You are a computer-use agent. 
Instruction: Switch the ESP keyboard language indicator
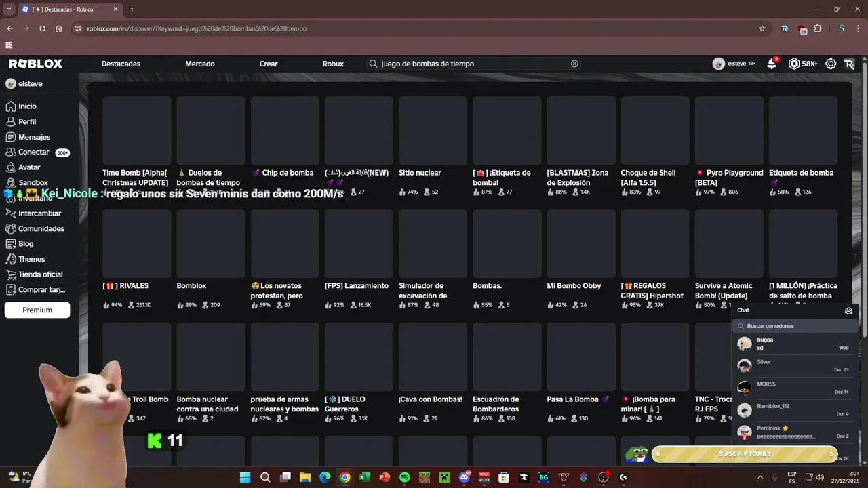792,477
